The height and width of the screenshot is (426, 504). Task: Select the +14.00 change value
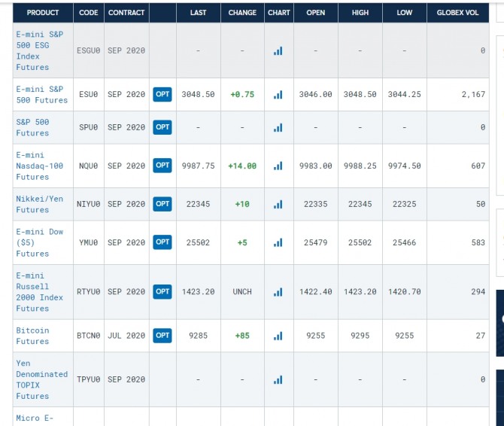coord(242,166)
